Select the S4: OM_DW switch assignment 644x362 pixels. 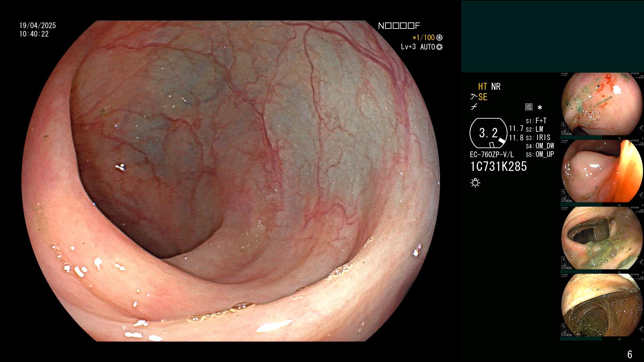540,146
